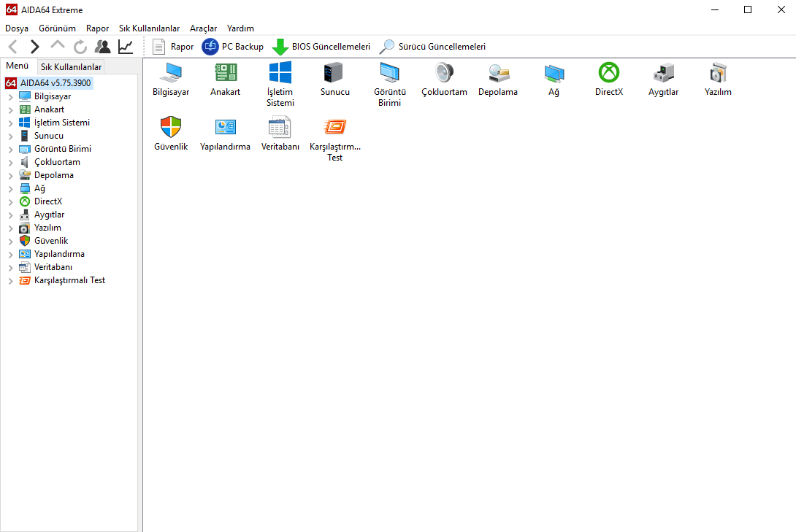The image size is (796, 532).
Task: Select Çokluortam in the sidebar tree
Action: pyautogui.click(x=58, y=162)
